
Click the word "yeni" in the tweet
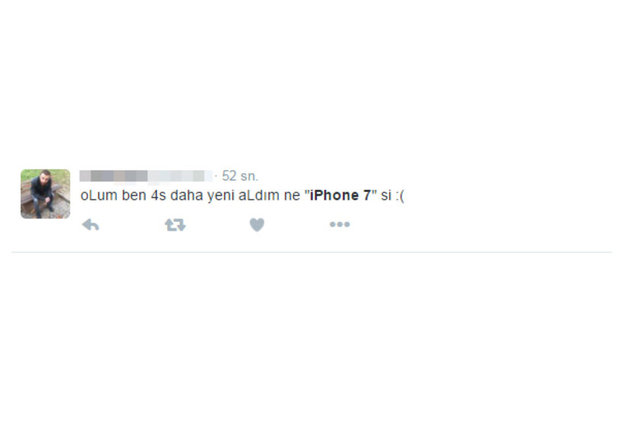click(x=220, y=196)
